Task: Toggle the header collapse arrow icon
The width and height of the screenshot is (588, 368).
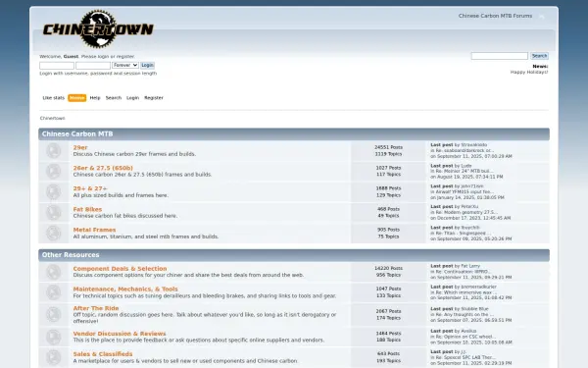Action: tap(542, 17)
